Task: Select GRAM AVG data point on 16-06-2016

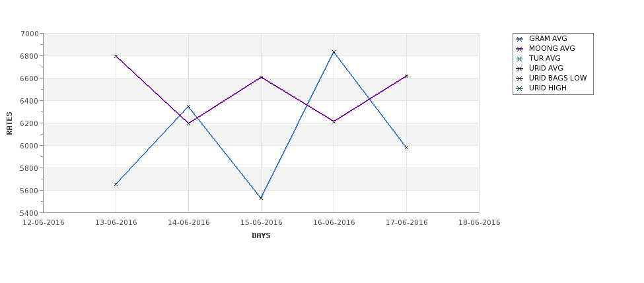Action: point(334,52)
